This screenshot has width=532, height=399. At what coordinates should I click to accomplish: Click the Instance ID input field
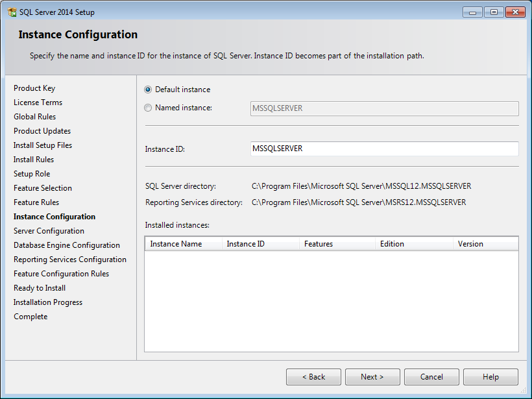(x=385, y=149)
